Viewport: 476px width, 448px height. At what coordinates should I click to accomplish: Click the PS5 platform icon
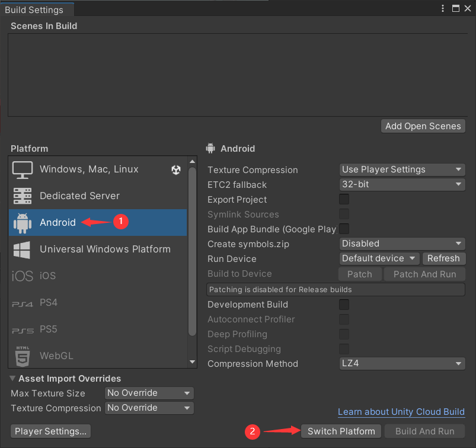point(23,329)
